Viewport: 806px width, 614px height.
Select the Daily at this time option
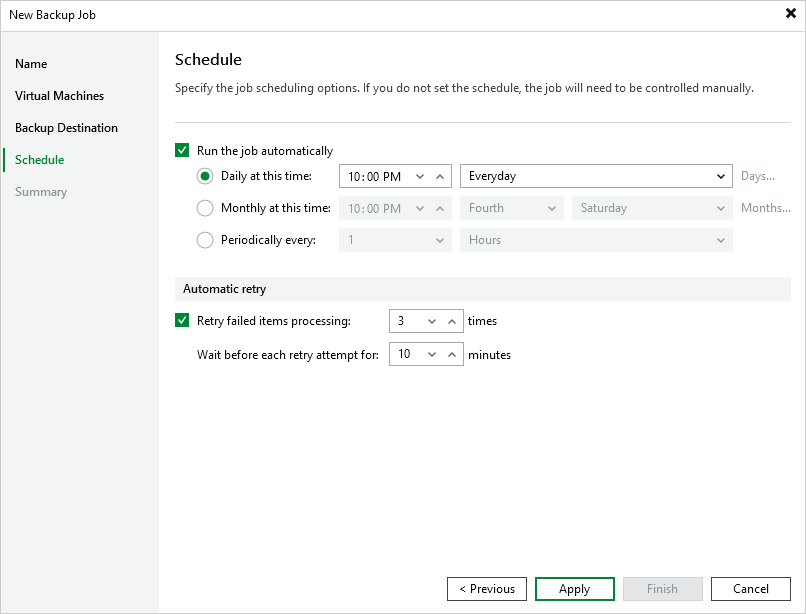tap(205, 176)
